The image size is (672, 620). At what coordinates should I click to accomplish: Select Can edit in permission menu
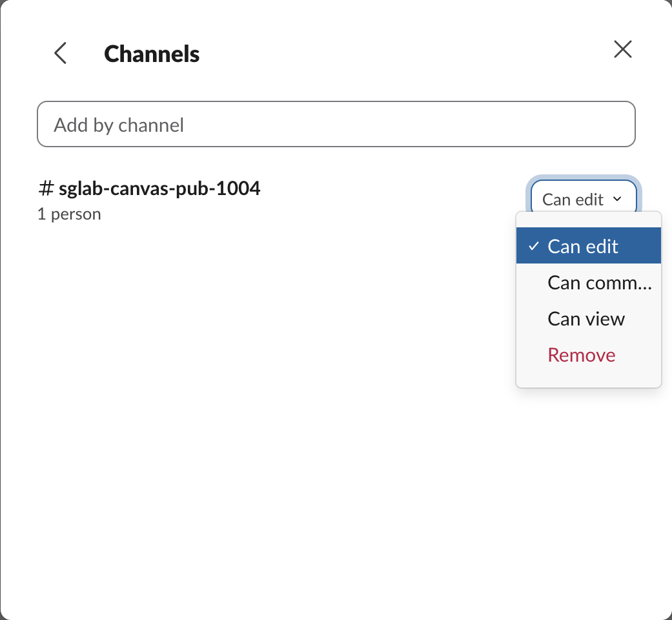[589, 245]
